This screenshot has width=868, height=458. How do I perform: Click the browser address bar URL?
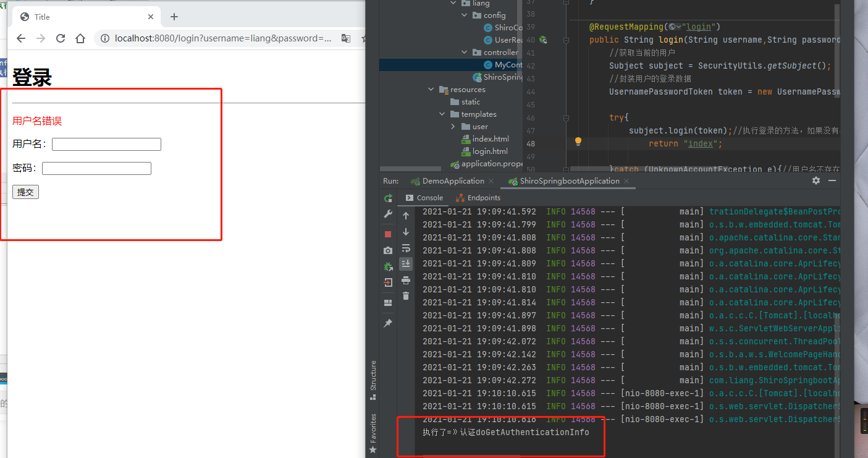(223, 38)
